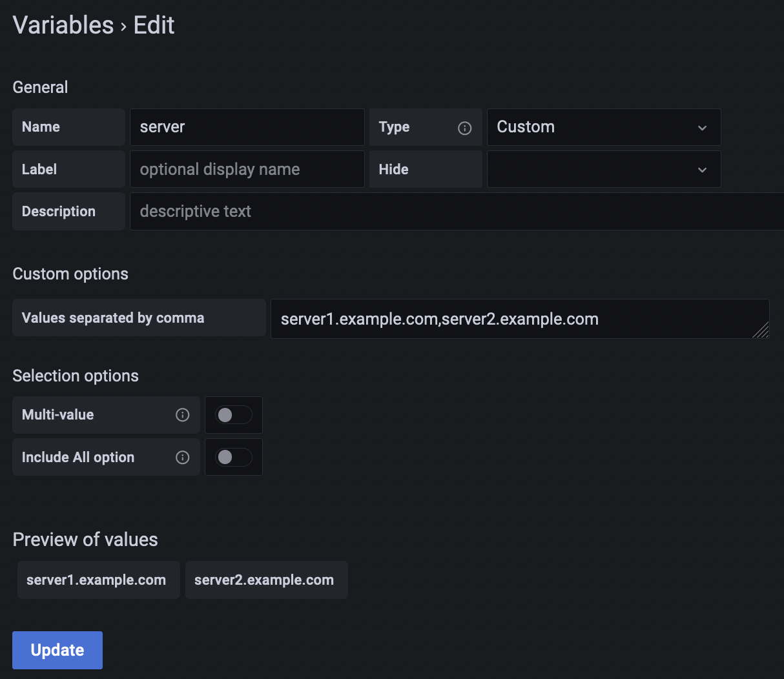
Task: Click the Name field label
Action: coord(41,127)
